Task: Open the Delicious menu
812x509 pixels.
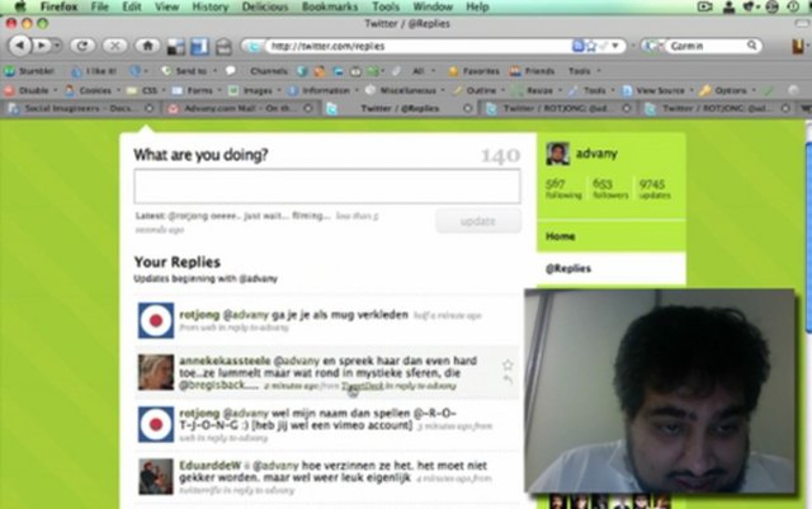Action: point(265,7)
